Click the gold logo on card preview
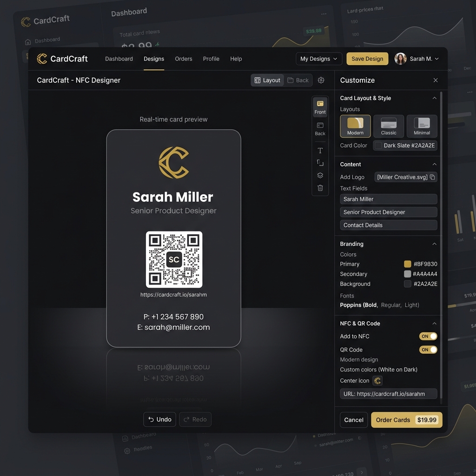 [174, 162]
